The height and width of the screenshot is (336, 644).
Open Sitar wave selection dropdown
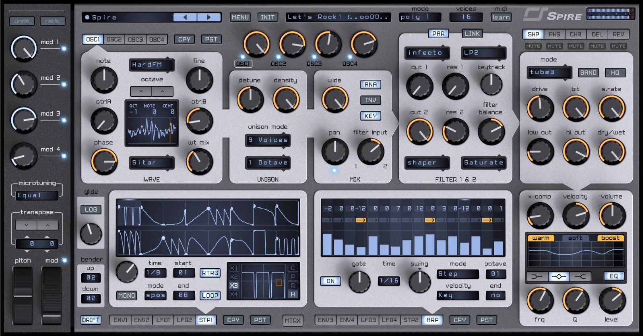click(x=151, y=163)
